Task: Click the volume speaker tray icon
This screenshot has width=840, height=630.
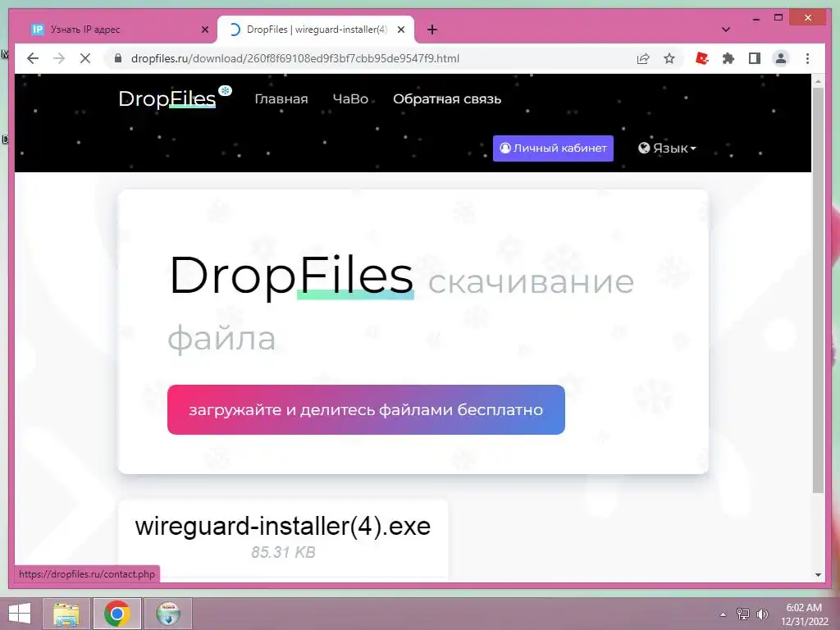Action: click(x=762, y=614)
